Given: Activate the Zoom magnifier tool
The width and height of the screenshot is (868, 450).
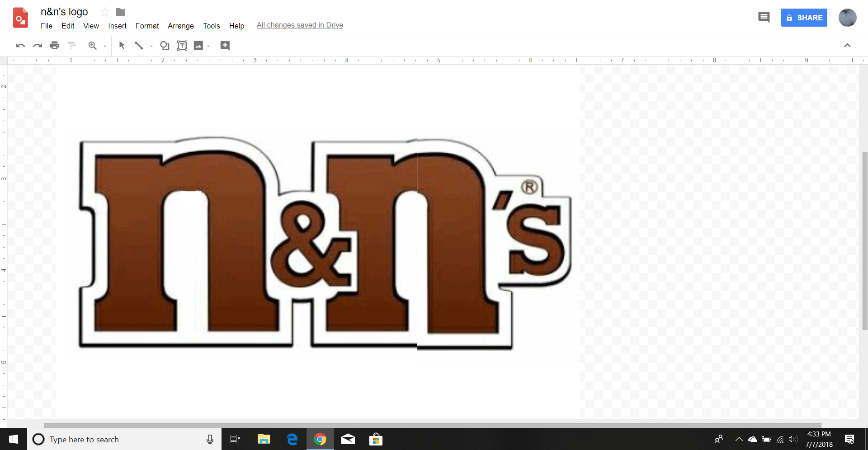Looking at the screenshot, I should coord(93,46).
